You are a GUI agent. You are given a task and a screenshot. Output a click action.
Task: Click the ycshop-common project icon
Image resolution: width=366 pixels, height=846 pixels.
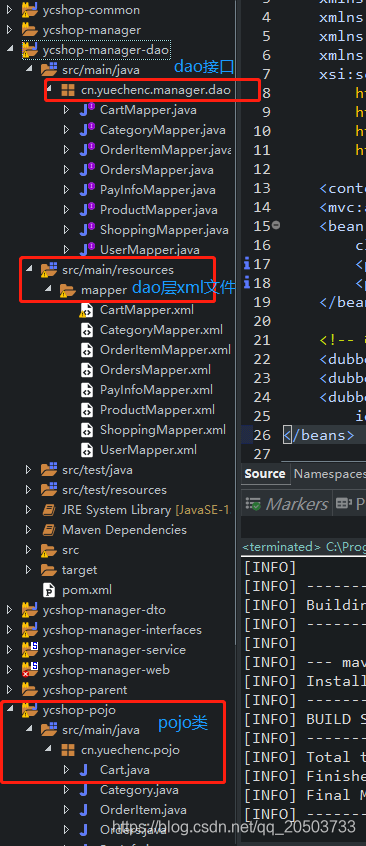point(29,10)
